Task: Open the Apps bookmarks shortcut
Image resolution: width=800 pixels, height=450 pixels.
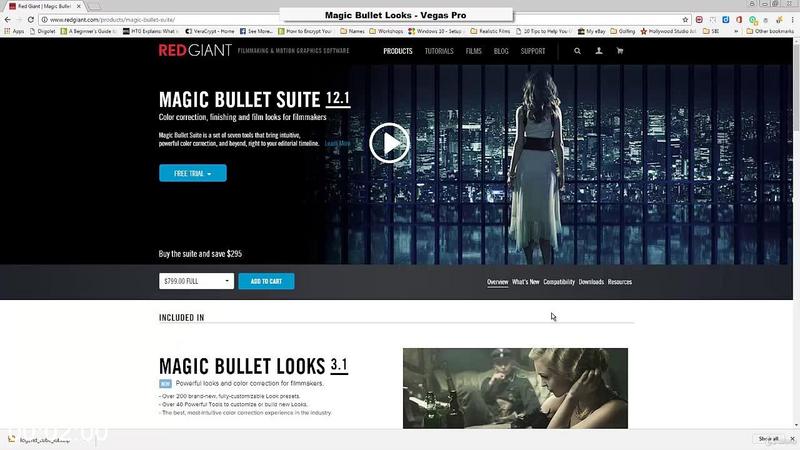Action: [x=14, y=31]
